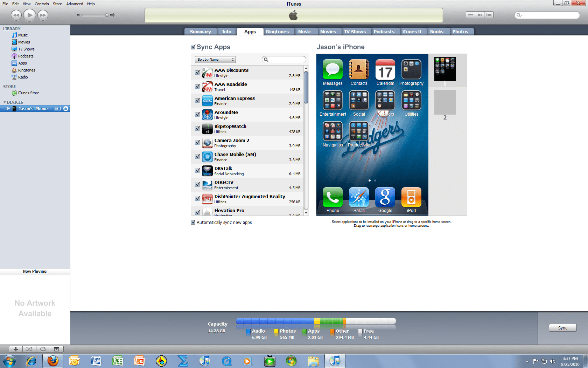The width and height of the screenshot is (588, 368).
Task: Switch to grid view mode
Action: (479, 15)
